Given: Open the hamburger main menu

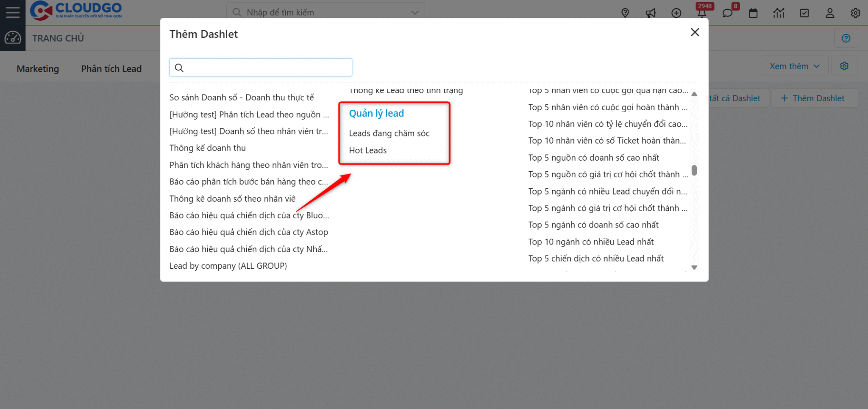Looking at the screenshot, I should [13, 12].
